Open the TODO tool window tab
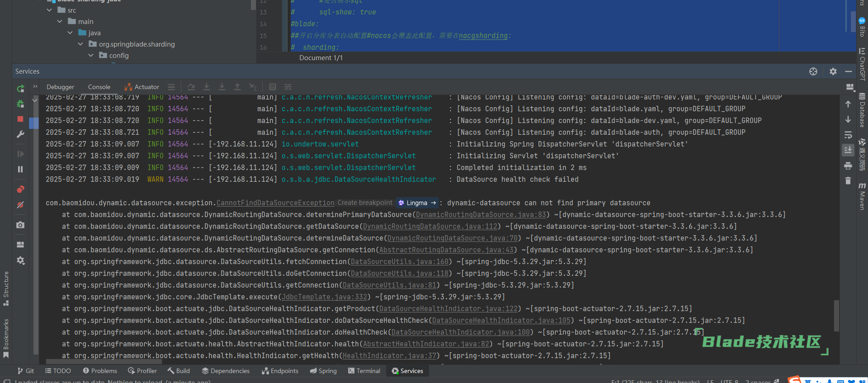The image size is (868, 383). tap(58, 371)
